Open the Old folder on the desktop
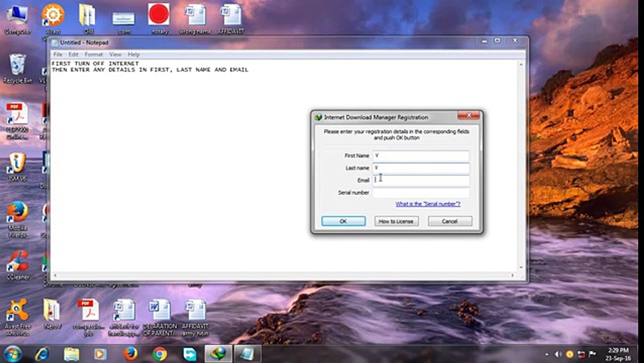644x363 pixels. point(88,19)
